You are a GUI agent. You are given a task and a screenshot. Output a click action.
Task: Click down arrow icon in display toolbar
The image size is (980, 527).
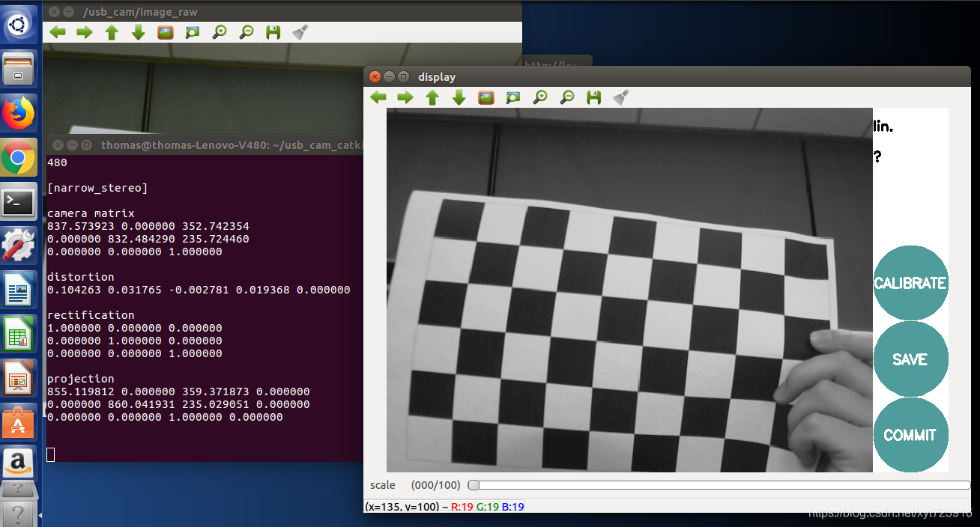click(x=459, y=97)
